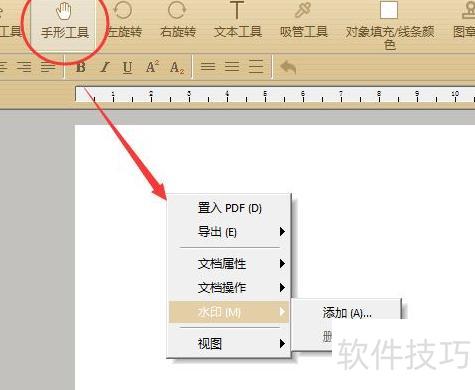475x390 pixels.
Task: Pick the 吸管工具 eyedropper tool
Action: point(304,20)
